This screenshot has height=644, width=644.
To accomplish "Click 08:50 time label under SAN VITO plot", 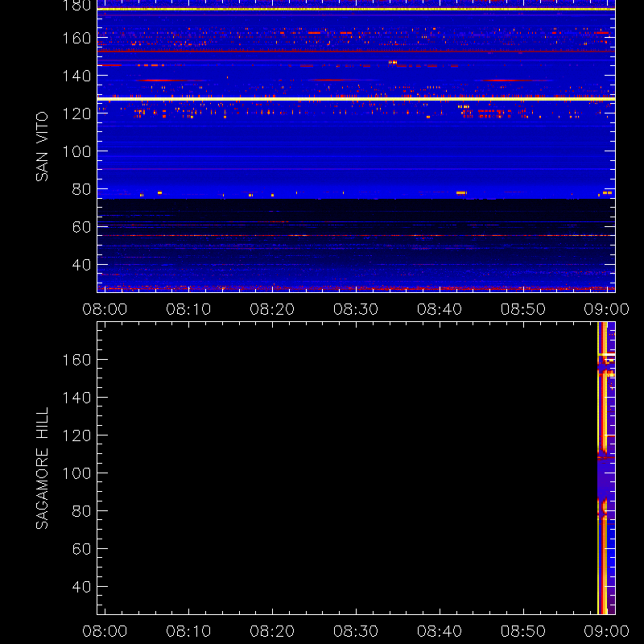I will tap(523, 309).
